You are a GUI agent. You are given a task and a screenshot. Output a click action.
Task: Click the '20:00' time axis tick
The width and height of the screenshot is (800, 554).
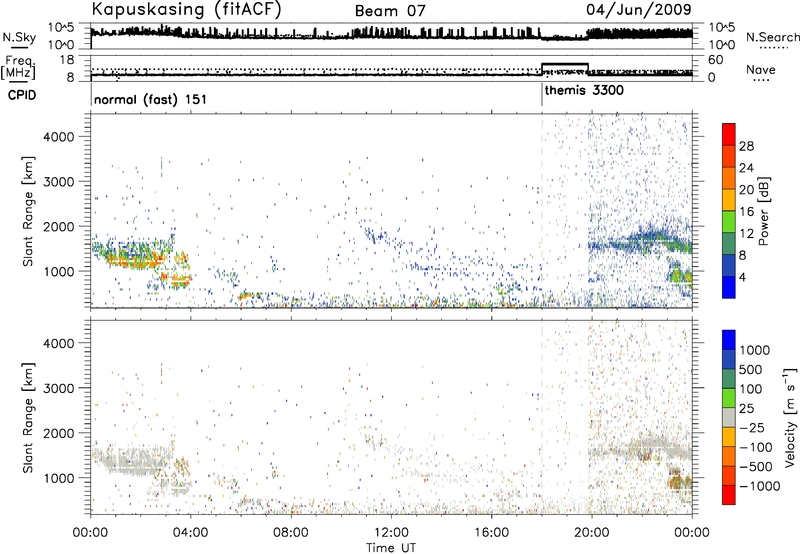click(x=592, y=533)
